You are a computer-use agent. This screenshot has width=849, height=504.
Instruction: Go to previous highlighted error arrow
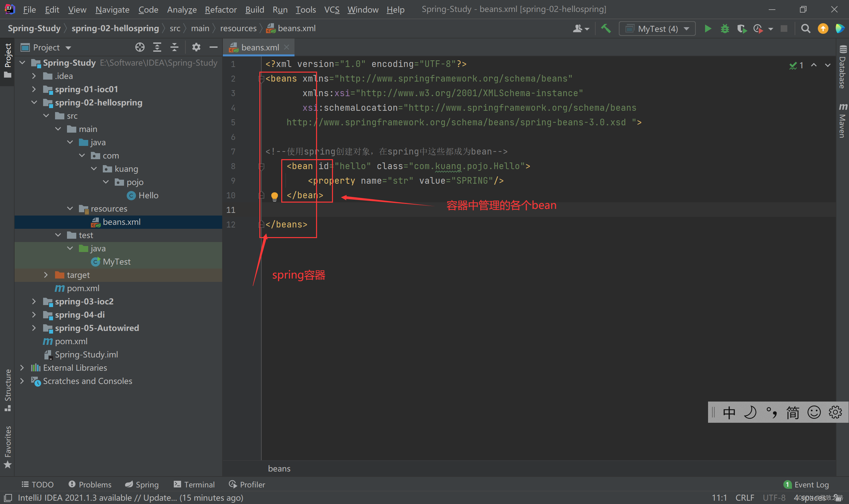[x=814, y=65]
